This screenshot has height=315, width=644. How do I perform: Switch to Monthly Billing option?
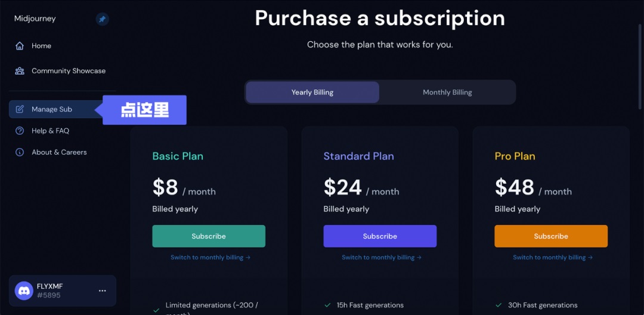pos(447,92)
